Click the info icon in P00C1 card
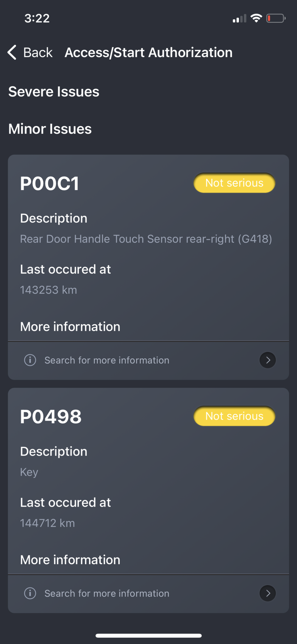Viewport: 297px width, 644px height. pyautogui.click(x=30, y=360)
